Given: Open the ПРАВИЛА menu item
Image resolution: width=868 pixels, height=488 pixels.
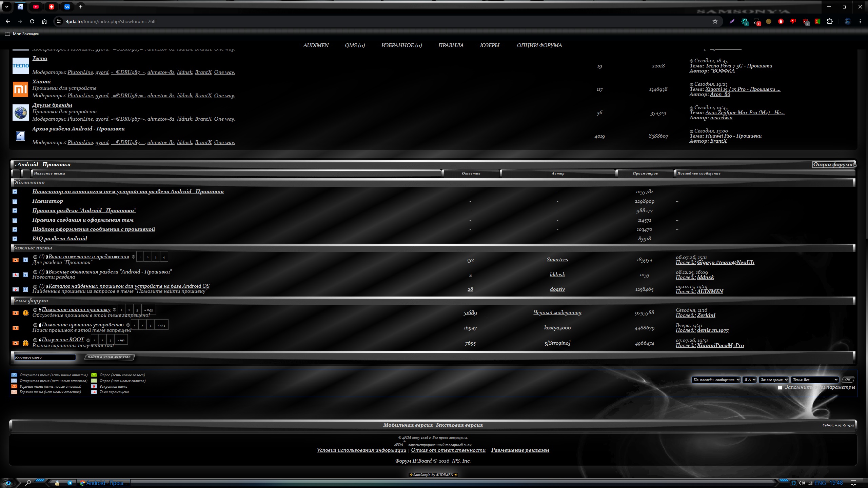Looking at the screenshot, I should [x=451, y=45].
